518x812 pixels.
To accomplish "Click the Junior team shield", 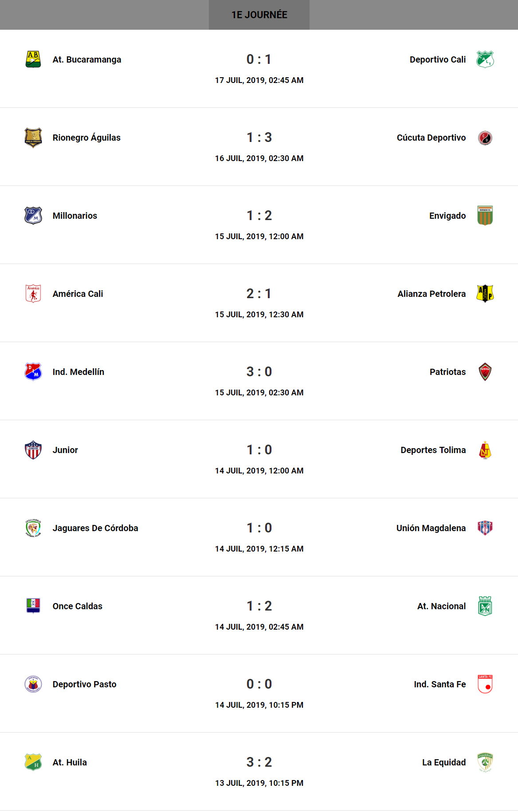I will (x=33, y=450).
